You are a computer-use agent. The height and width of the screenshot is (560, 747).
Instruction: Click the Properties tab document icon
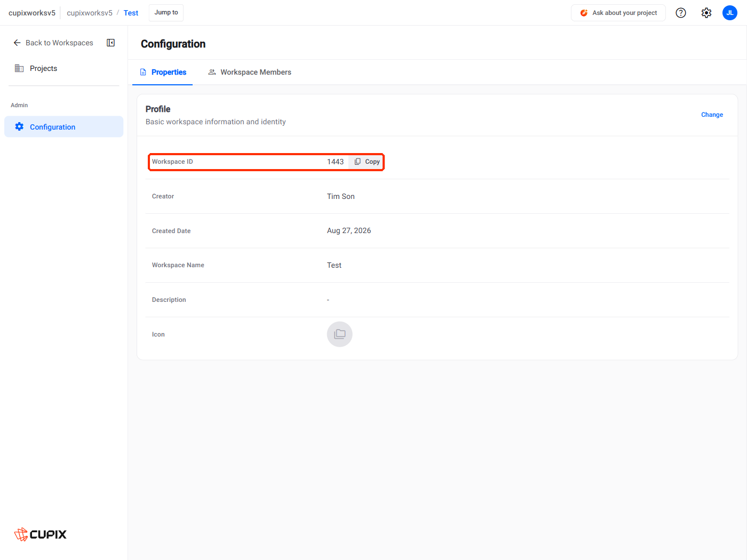tap(143, 72)
